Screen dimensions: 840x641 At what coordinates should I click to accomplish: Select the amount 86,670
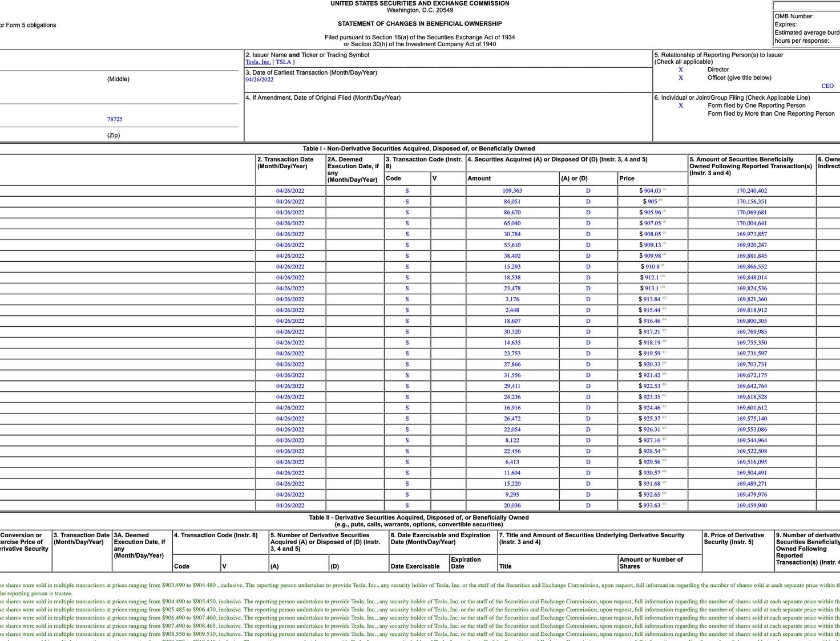pyautogui.click(x=512, y=213)
